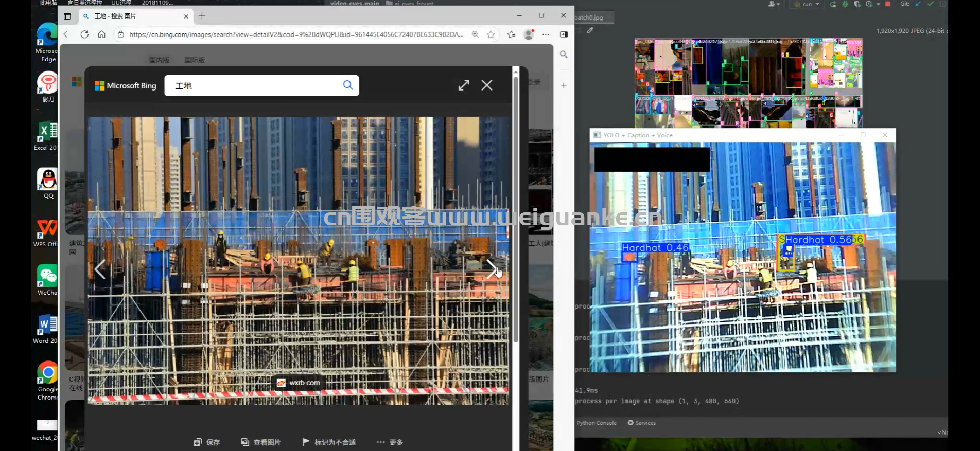Close the Bing image detail viewer
Image resolution: width=980 pixels, height=451 pixels.
[487, 85]
